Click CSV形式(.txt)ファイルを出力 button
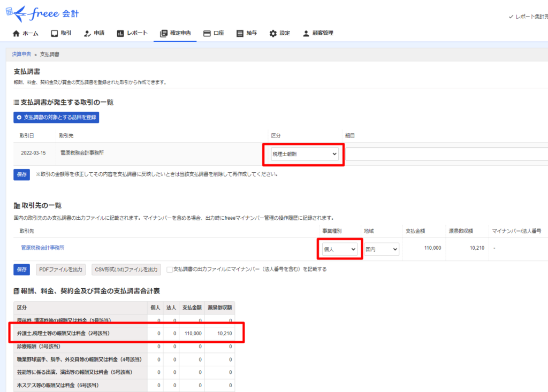 pyautogui.click(x=126, y=270)
